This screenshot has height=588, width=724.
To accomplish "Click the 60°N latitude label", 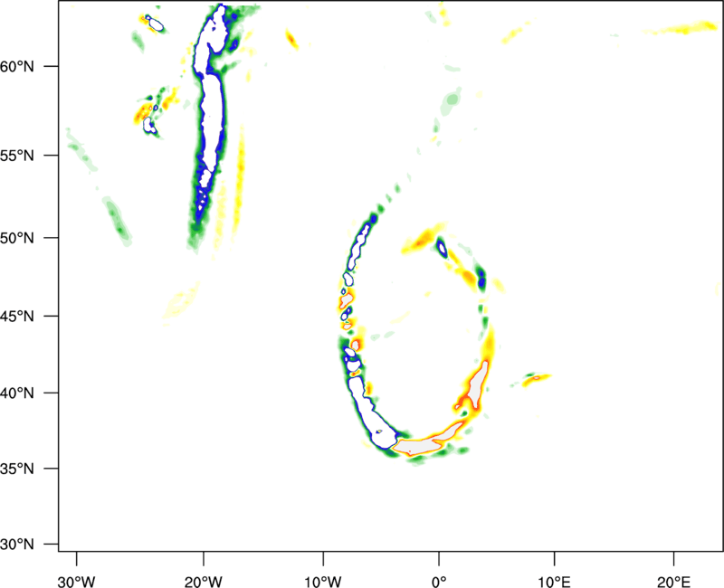I will click(17, 66).
